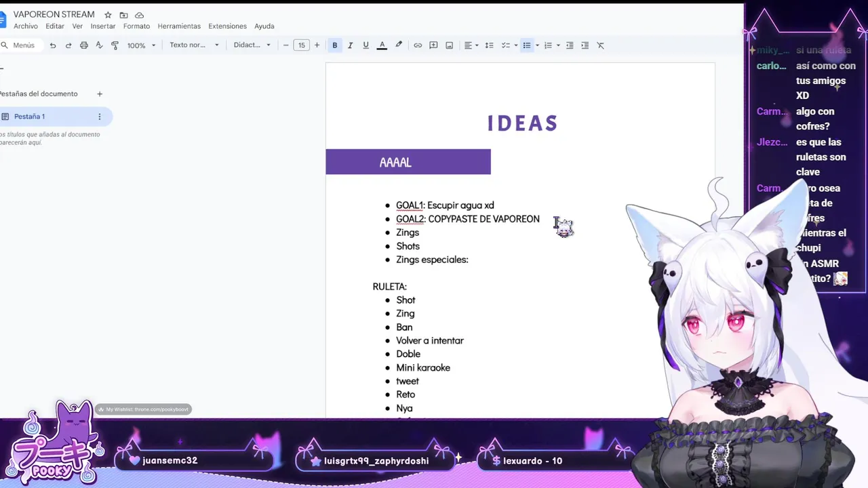Insert an image
This screenshot has height=488, width=868.
(x=449, y=45)
